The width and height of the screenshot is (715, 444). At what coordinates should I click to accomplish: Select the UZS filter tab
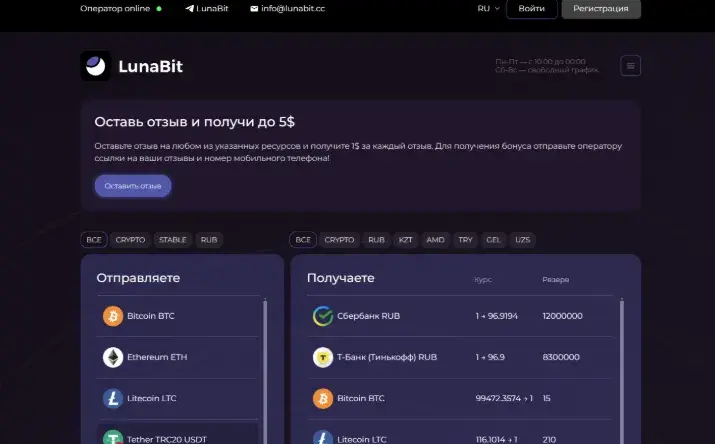[523, 240]
